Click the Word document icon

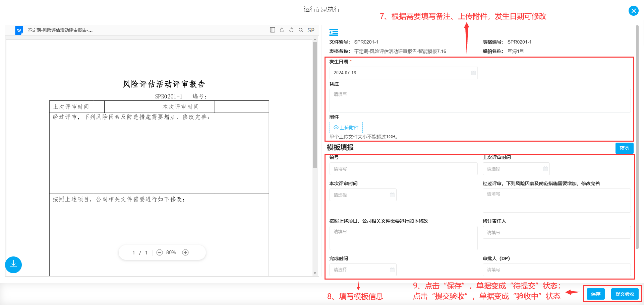(19, 30)
